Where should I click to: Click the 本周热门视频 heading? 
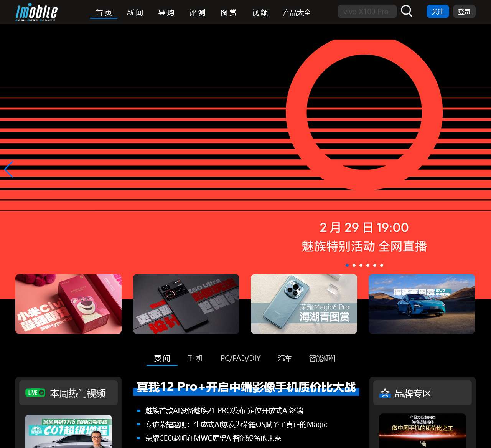pos(78,393)
